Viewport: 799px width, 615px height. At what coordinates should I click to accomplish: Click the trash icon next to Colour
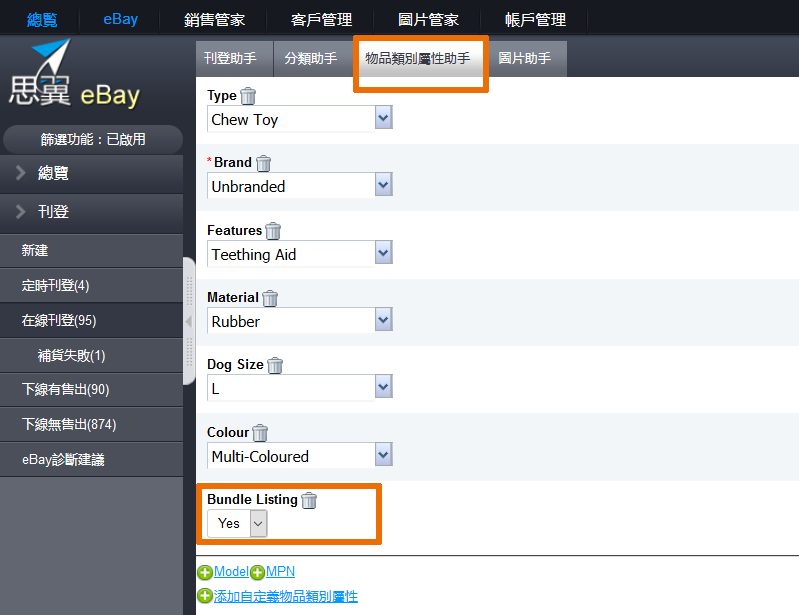260,433
